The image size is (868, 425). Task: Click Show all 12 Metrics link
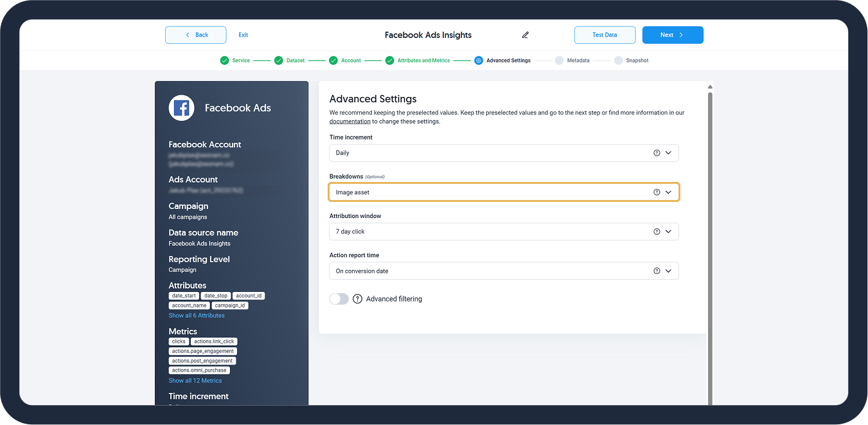[x=195, y=381]
